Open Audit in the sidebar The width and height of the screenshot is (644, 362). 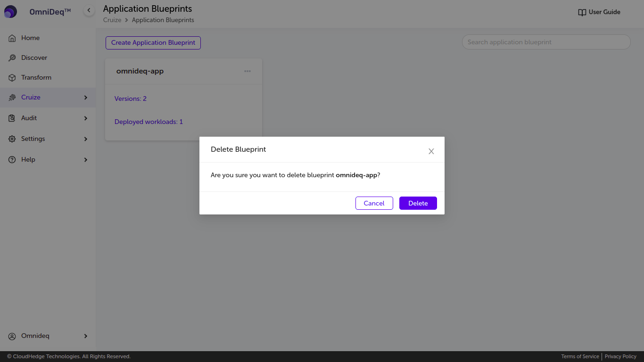point(29,118)
